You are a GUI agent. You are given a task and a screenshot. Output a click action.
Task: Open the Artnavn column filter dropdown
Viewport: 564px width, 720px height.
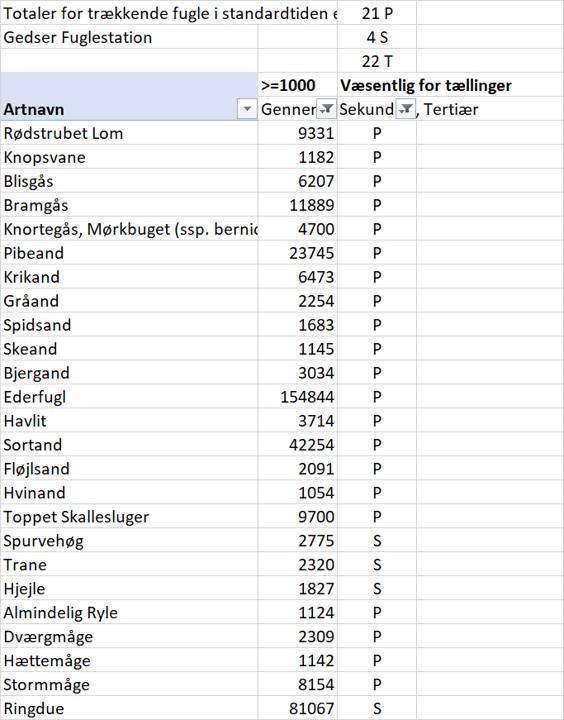pos(247,109)
